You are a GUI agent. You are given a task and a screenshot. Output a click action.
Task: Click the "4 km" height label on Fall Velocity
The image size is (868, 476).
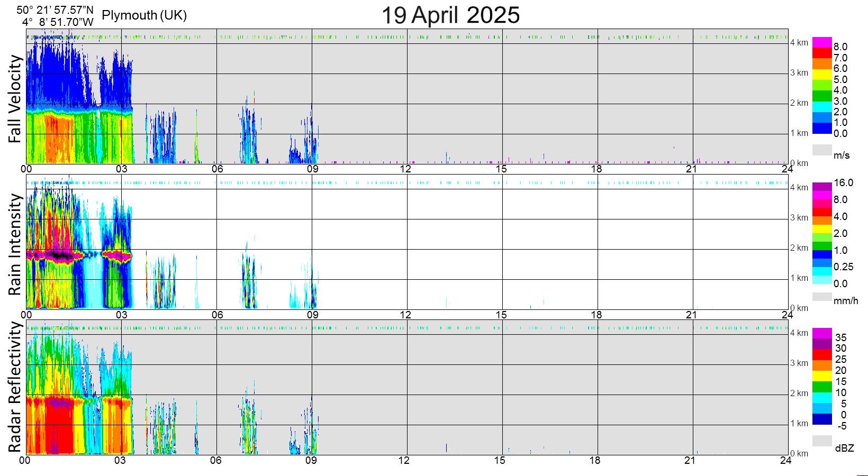click(x=799, y=42)
